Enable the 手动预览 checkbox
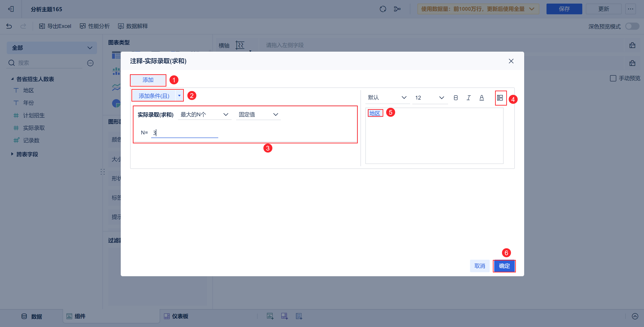644x327 pixels. pos(613,79)
